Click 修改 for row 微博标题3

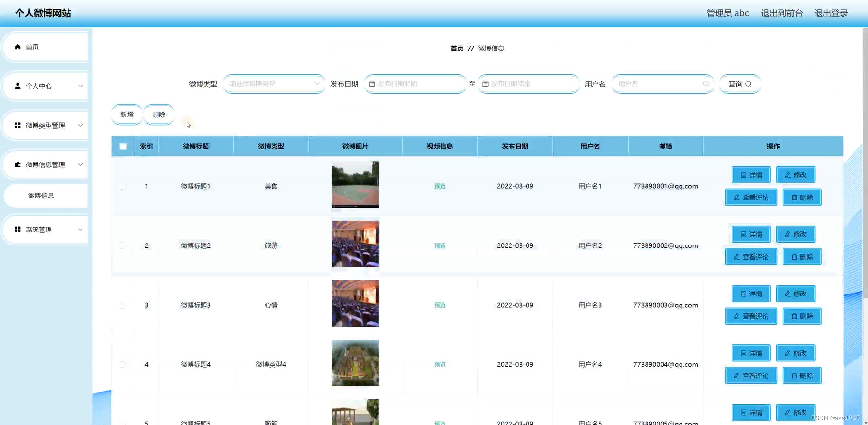[796, 294]
